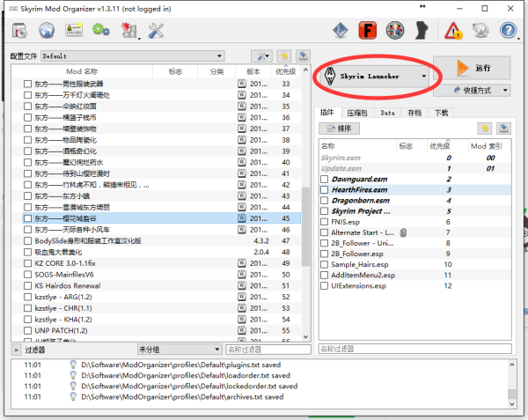Check the UNP PATCH(1.2) mod checkbox
The image size is (528, 420).
[27, 330]
